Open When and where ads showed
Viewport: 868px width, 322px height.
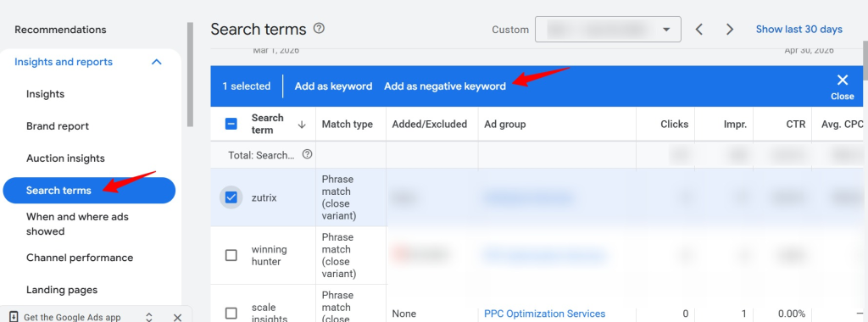tap(77, 224)
